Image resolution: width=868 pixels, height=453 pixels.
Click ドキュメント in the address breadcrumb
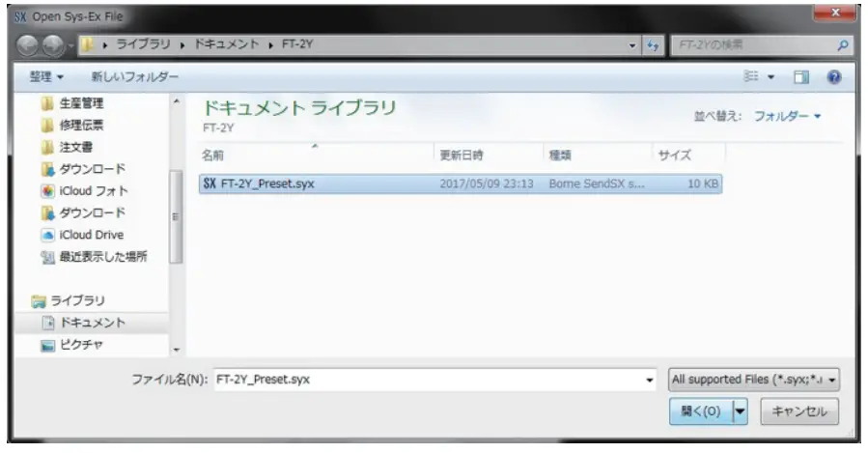pos(226,44)
